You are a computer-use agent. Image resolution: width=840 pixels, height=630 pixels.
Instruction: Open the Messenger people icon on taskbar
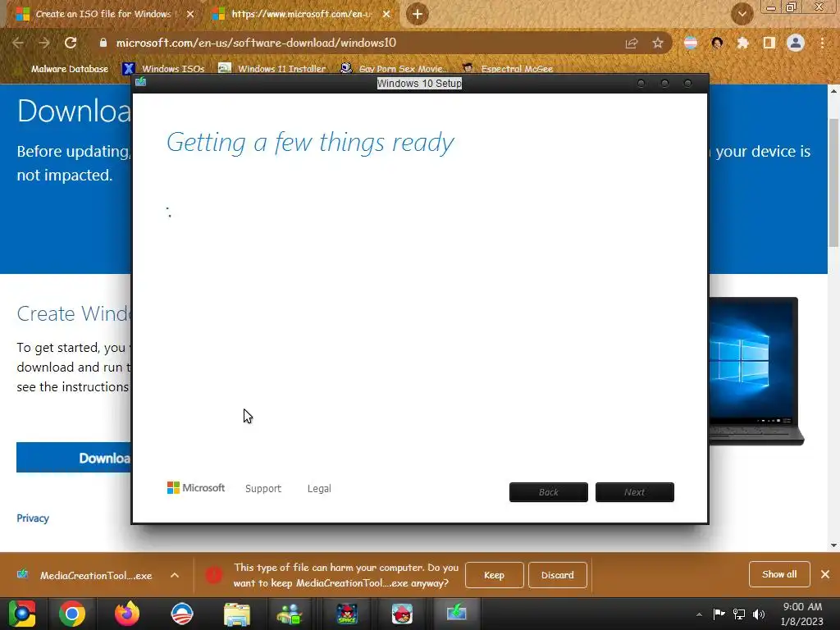click(290, 614)
